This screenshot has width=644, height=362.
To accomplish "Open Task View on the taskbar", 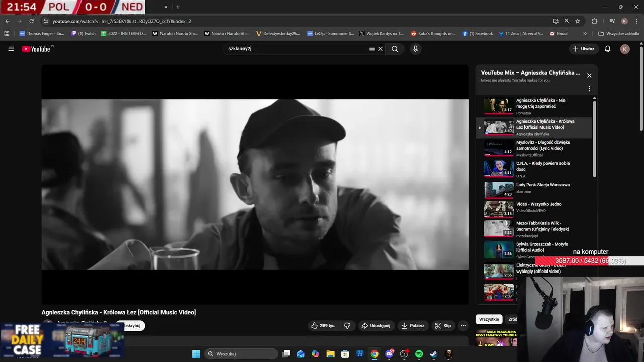I will (286, 354).
